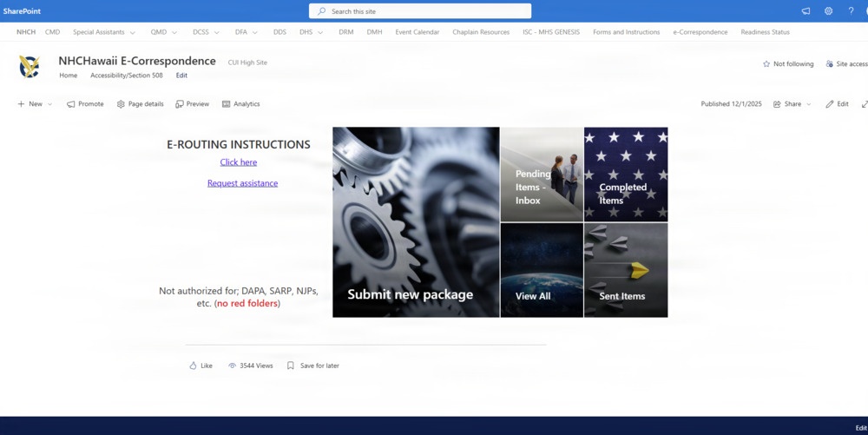Click the 'Click here' instructions link
The width and height of the screenshot is (868, 435).
(239, 162)
